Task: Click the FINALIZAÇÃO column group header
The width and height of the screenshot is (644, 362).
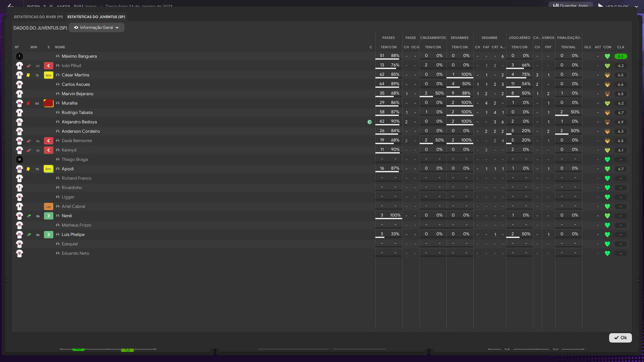Action: tap(569, 38)
